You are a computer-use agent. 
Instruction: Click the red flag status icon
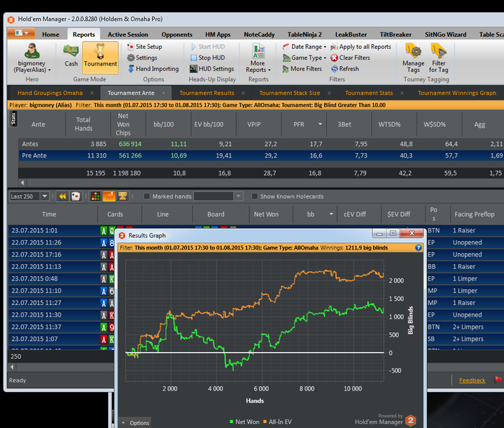coord(498,380)
